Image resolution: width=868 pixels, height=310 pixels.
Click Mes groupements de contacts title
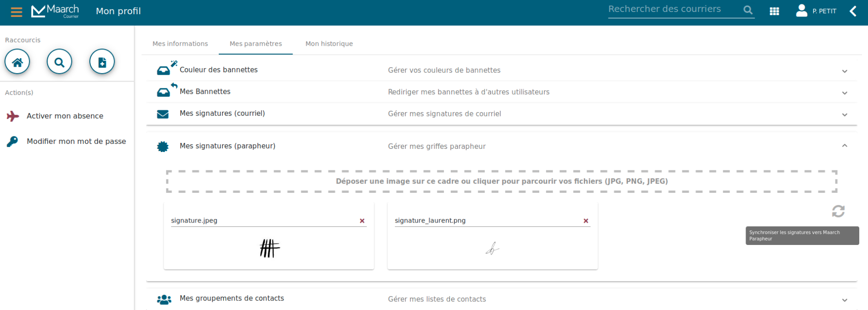(232, 299)
